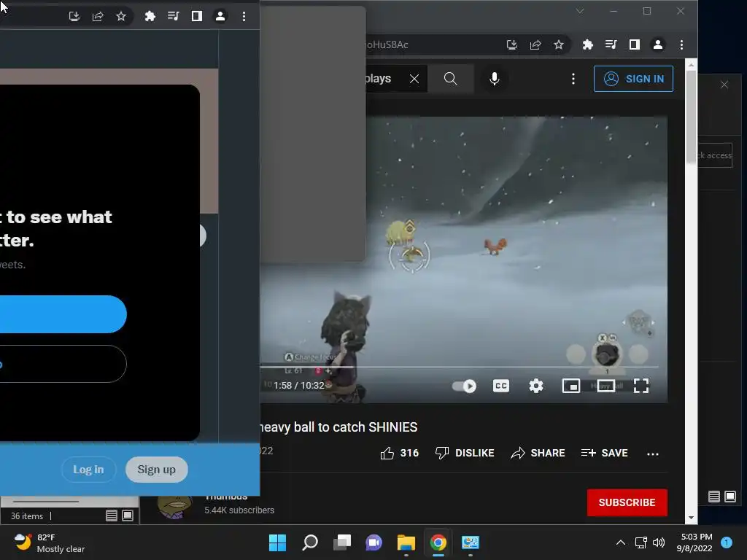The image size is (747, 560).
Task: Select details view icon in right background window
Action: coord(713,497)
